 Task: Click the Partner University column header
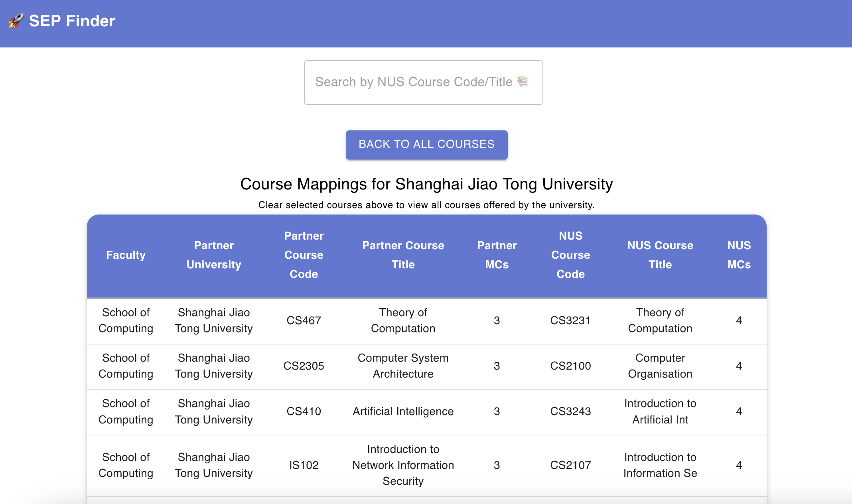tap(214, 255)
